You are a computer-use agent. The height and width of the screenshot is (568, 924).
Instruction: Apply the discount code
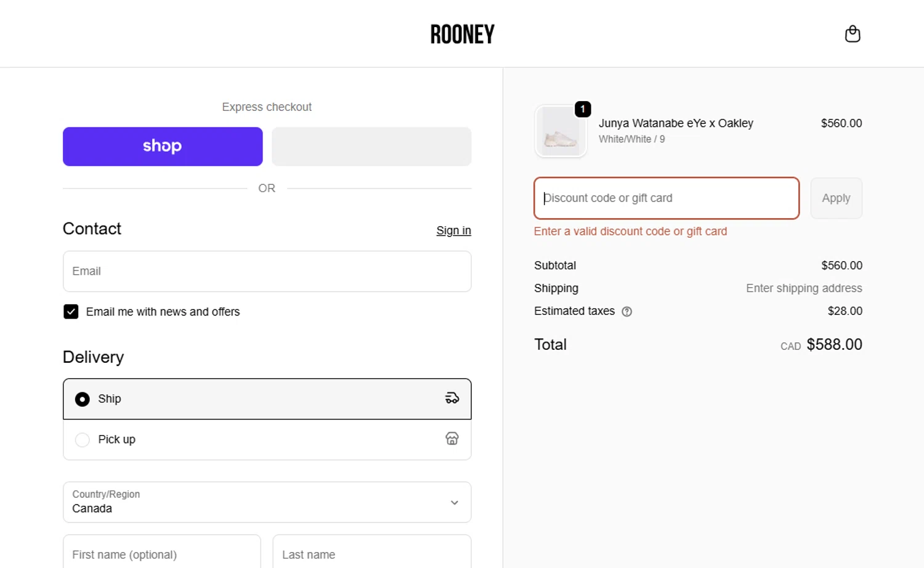pos(836,198)
